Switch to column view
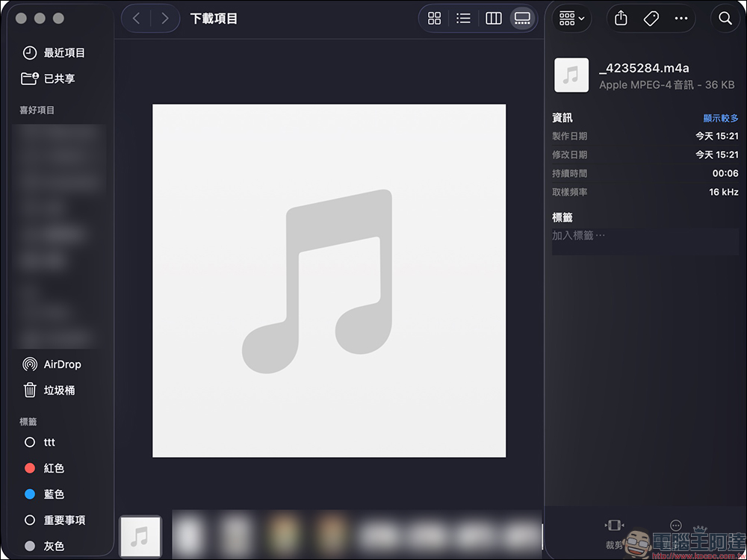This screenshot has height=560, width=747. tap(493, 18)
